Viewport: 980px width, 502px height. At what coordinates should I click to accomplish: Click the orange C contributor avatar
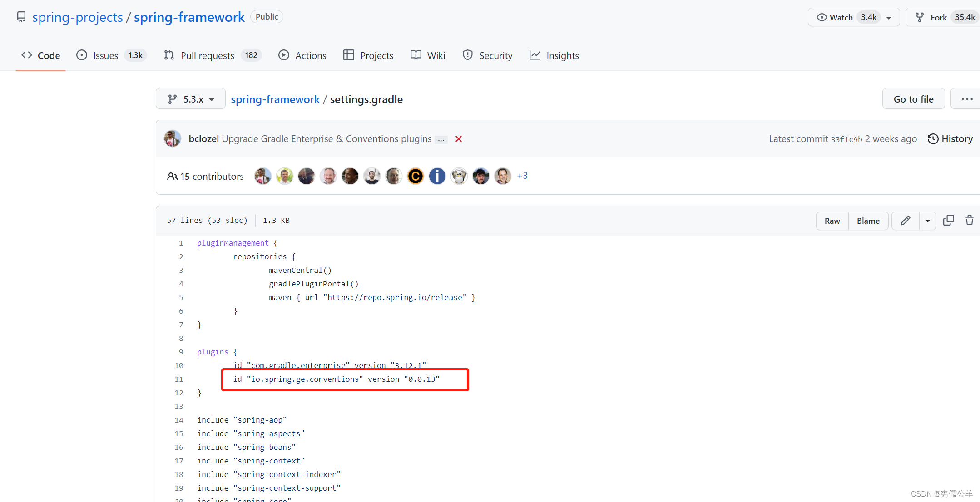415,176
